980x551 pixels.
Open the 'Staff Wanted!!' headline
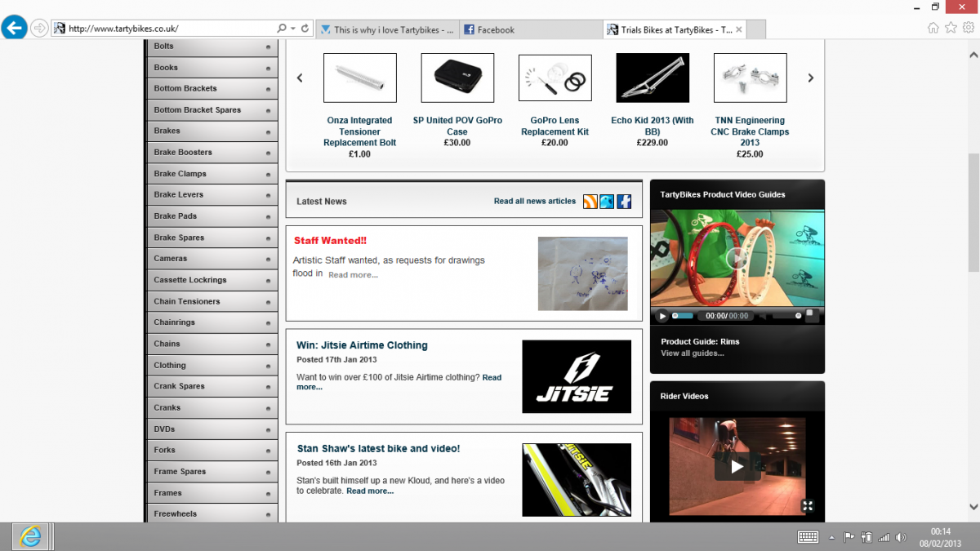330,241
